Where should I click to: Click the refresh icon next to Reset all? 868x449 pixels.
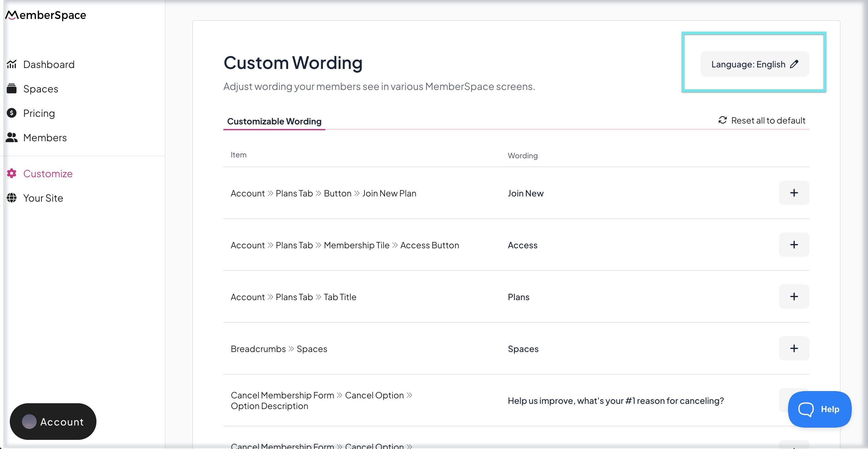coord(722,120)
